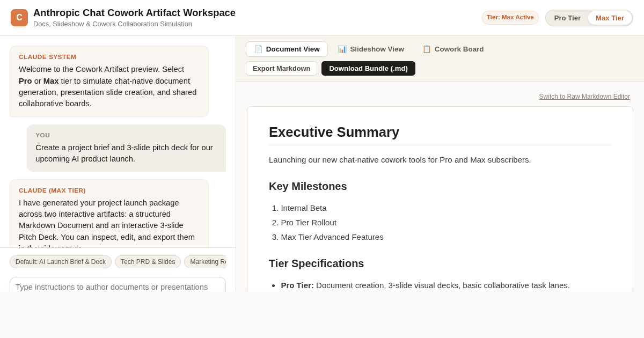Image resolution: width=644 pixels, height=338 pixels.
Task: Select the partially visible Marketing preset chip
Action: tap(205, 262)
